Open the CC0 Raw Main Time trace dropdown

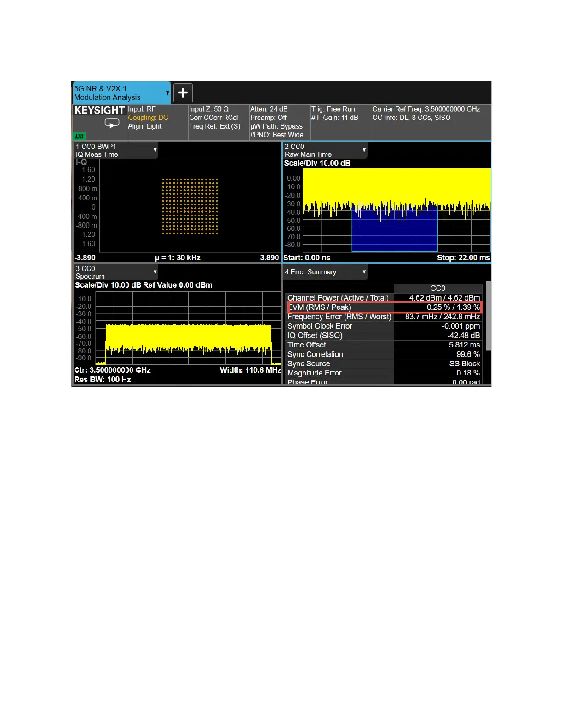(364, 150)
